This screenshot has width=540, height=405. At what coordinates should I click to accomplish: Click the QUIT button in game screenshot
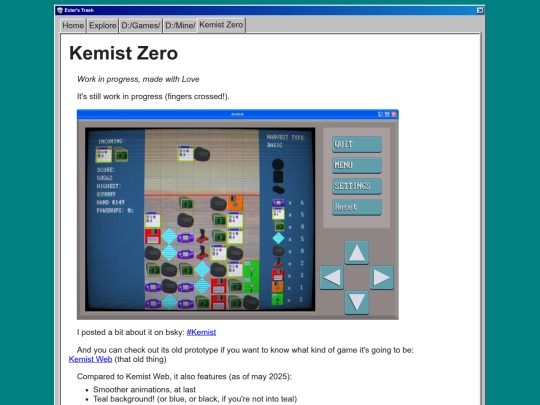click(357, 144)
